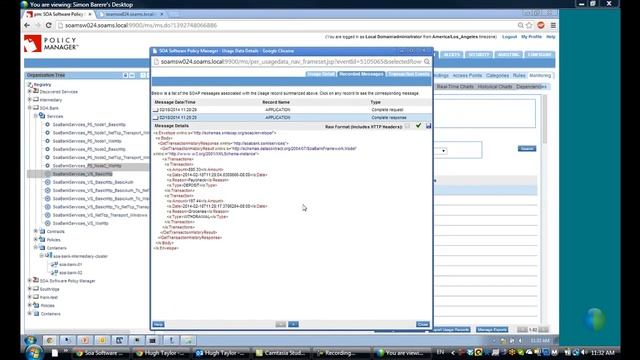Viewport: 640px width, 360px height.
Task: Open the Security top navigation tab
Action: (479, 54)
